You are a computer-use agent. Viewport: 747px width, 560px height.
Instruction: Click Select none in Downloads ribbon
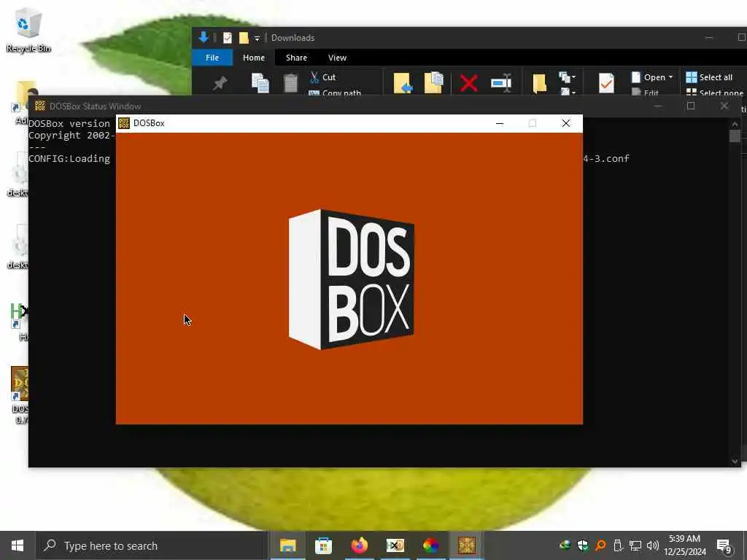tap(714, 93)
